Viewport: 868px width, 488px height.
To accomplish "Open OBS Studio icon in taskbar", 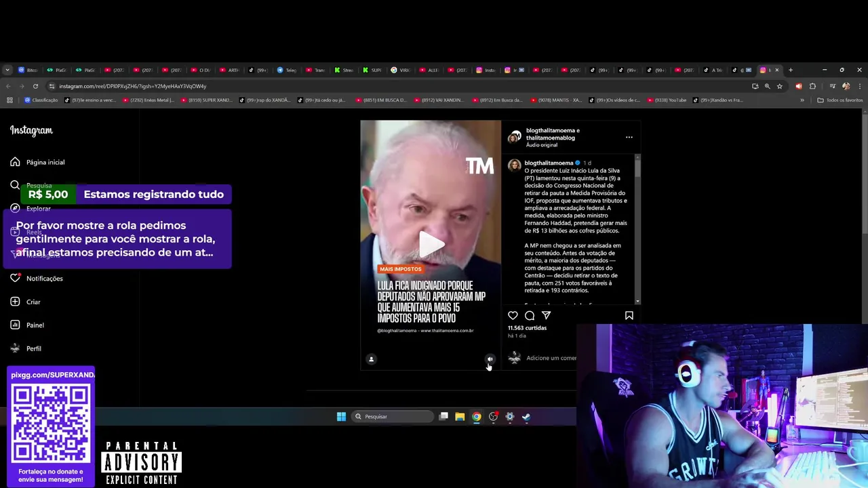I will pyautogui.click(x=493, y=417).
